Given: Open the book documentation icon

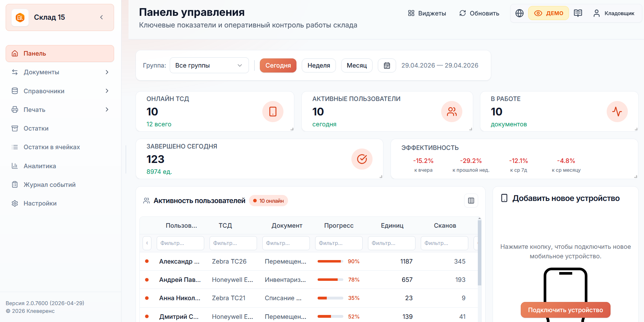Looking at the screenshot, I should [578, 13].
